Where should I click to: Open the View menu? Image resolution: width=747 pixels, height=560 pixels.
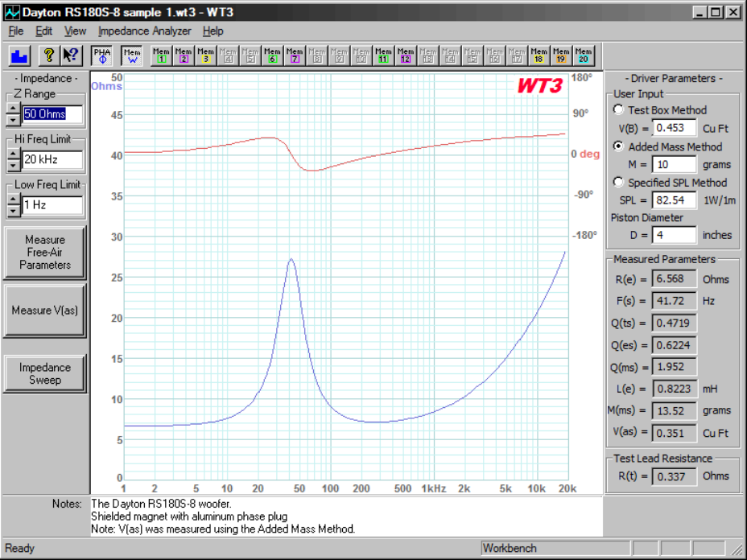[x=75, y=31]
